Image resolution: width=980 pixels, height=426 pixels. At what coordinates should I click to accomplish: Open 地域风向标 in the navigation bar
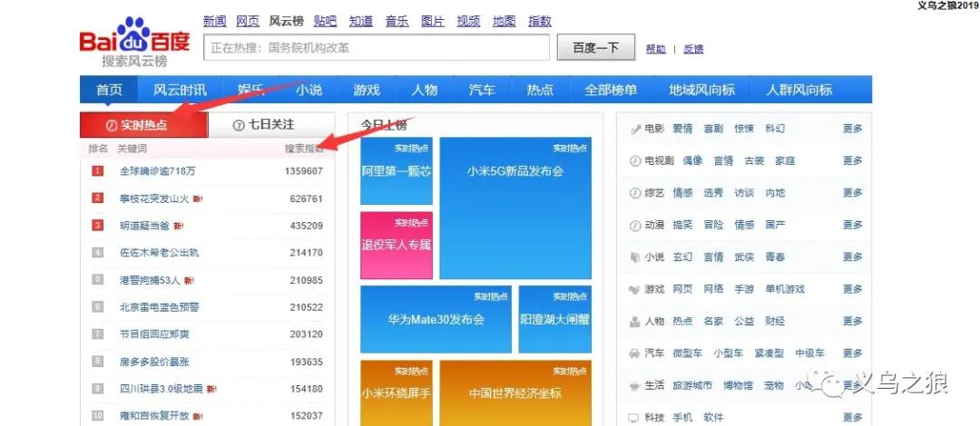coord(701,90)
